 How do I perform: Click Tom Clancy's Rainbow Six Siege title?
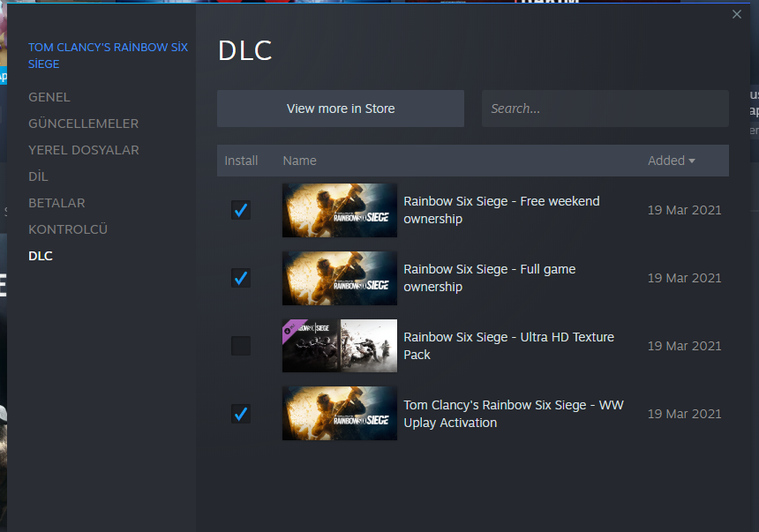[x=108, y=56]
